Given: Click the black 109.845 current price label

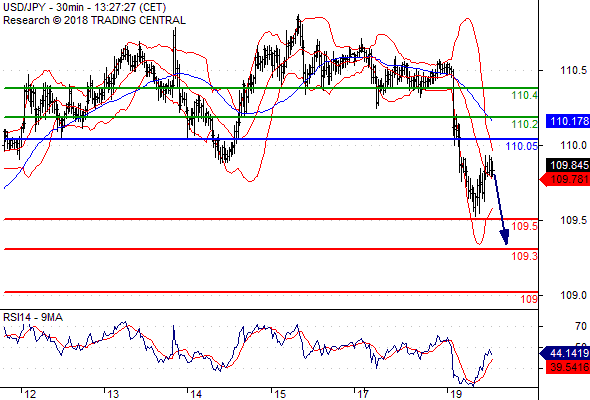Looking at the screenshot, I should (x=568, y=165).
